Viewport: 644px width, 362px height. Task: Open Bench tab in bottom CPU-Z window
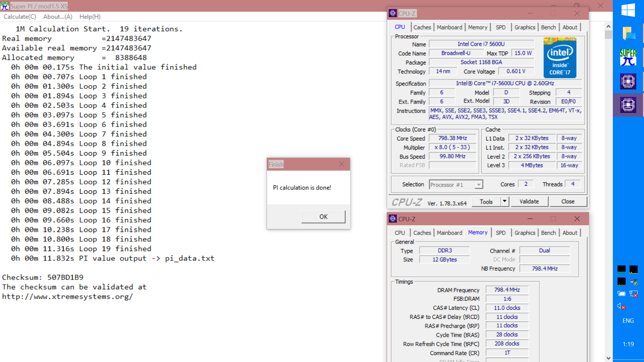tap(548, 233)
